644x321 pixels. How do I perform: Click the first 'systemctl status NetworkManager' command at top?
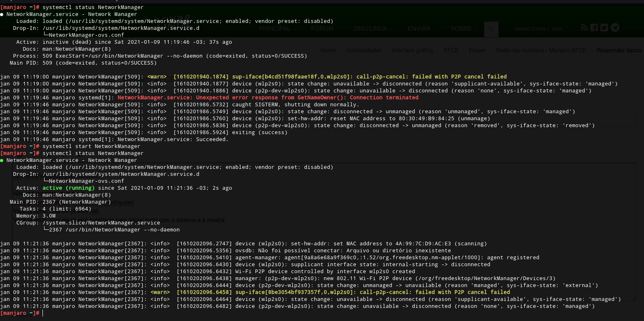click(93, 7)
